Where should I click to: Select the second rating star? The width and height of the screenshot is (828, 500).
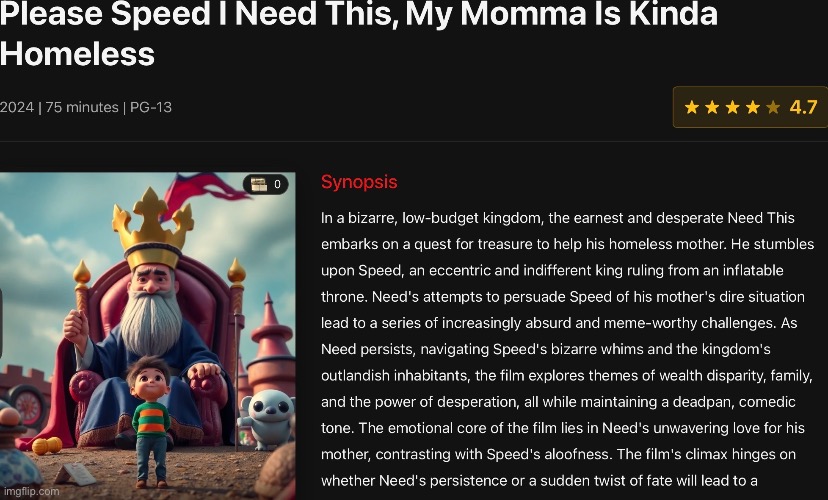pos(712,108)
